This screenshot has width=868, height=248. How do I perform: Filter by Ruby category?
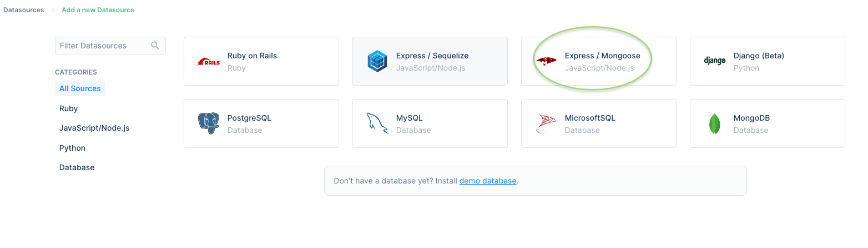(69, 108)
